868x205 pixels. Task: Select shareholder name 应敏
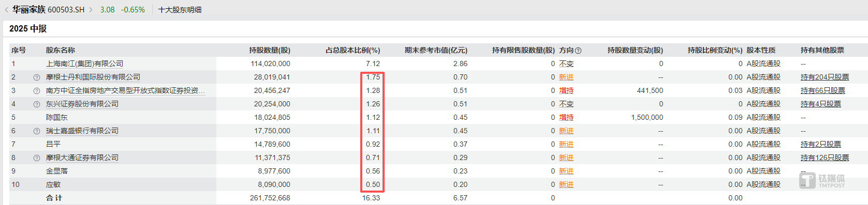(x=53, y=184)
